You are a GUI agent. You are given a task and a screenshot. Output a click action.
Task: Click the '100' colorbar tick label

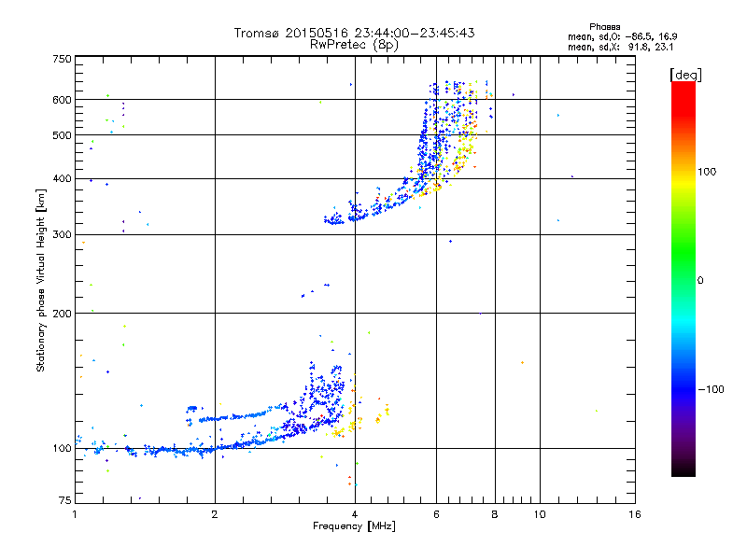coord(707,172)
